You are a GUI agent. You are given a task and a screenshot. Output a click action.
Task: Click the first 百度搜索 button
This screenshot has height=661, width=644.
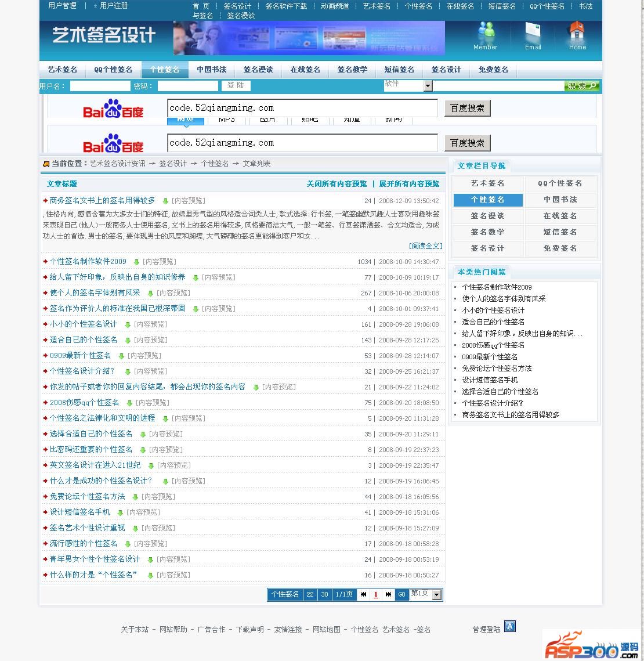(x=468, y=109)
